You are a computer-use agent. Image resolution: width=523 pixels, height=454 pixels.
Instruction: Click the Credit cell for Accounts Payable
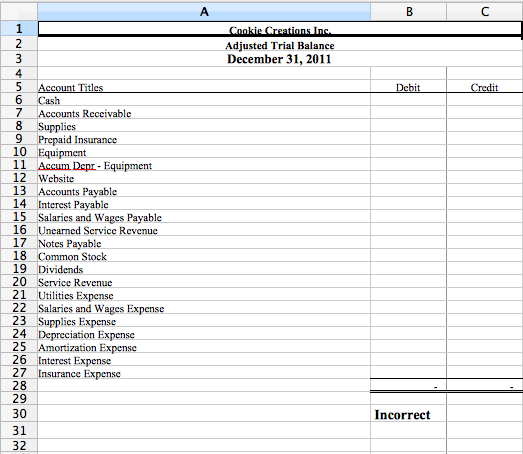485,191
